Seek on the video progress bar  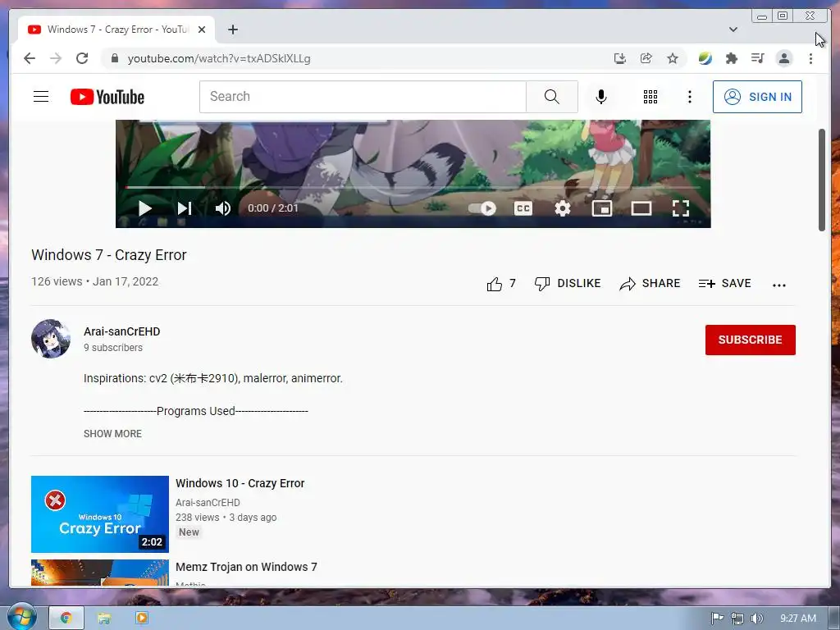413,188
